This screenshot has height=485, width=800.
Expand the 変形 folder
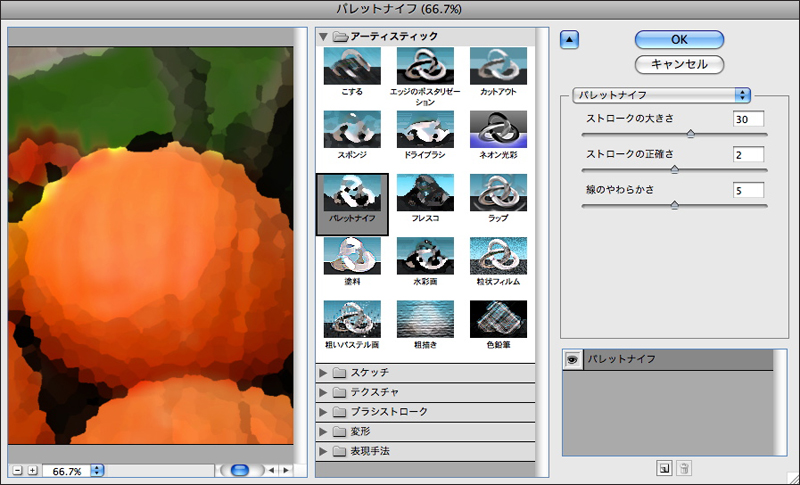pyautogui.click(x=323, y=431)
